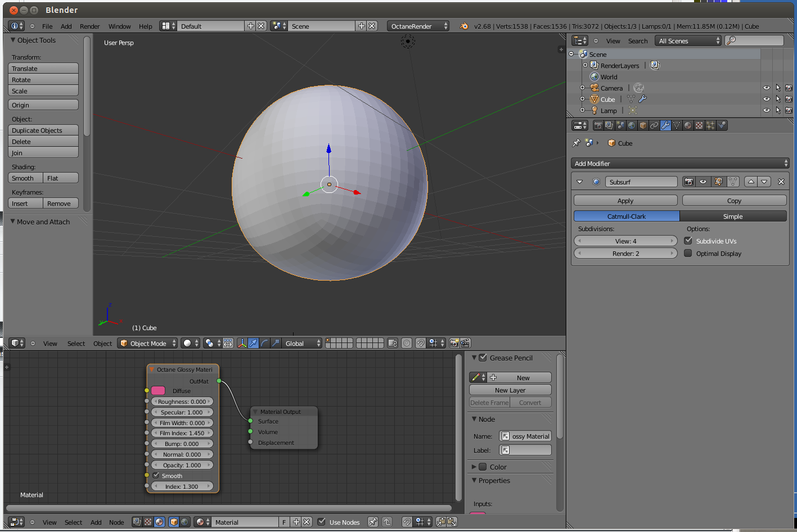Select the scale manipulator icon
Screen dimensions: 797x532
click(276, 343)
